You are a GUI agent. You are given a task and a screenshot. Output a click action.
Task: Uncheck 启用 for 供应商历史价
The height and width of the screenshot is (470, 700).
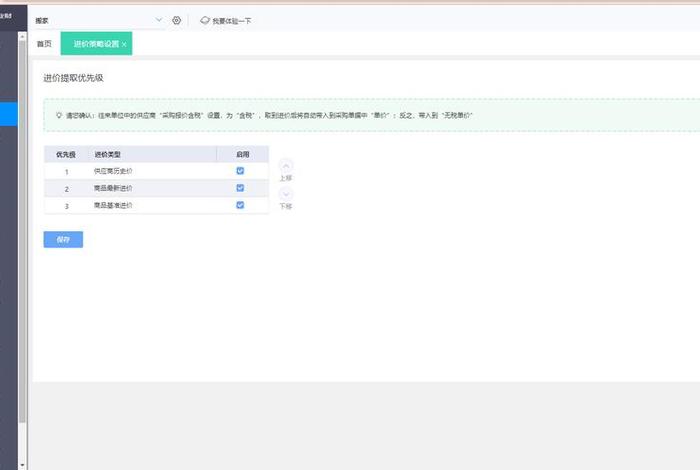point(240,171)
